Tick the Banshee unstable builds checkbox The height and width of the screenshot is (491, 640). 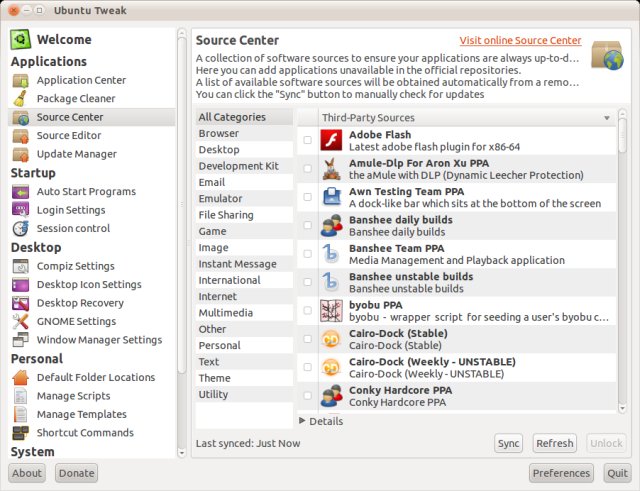(x=307, y=282)
